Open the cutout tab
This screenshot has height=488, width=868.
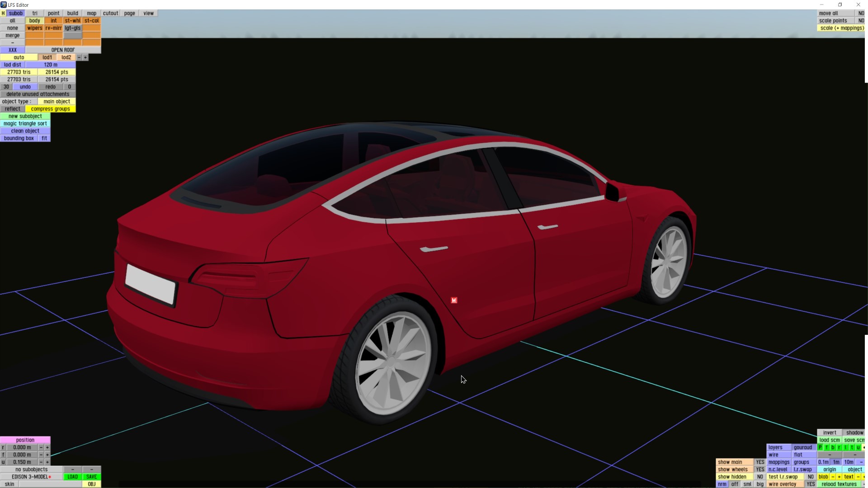pyautogui.click(x=110, y=13)
